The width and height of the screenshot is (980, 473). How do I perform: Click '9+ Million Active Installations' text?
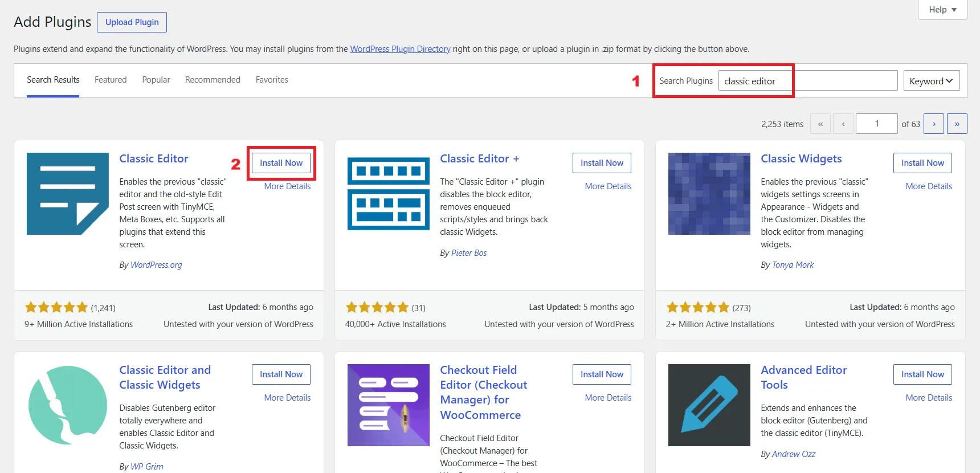[79, 324]
